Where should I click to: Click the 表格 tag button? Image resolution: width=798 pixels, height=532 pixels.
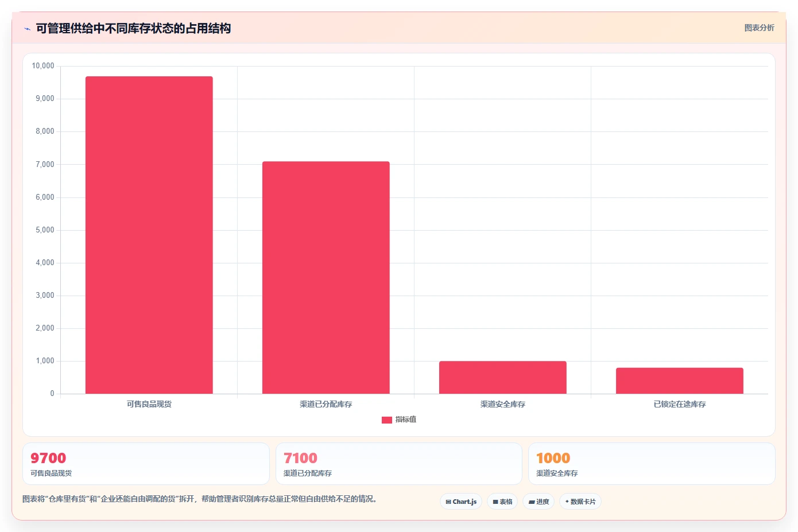coord(502,502)
